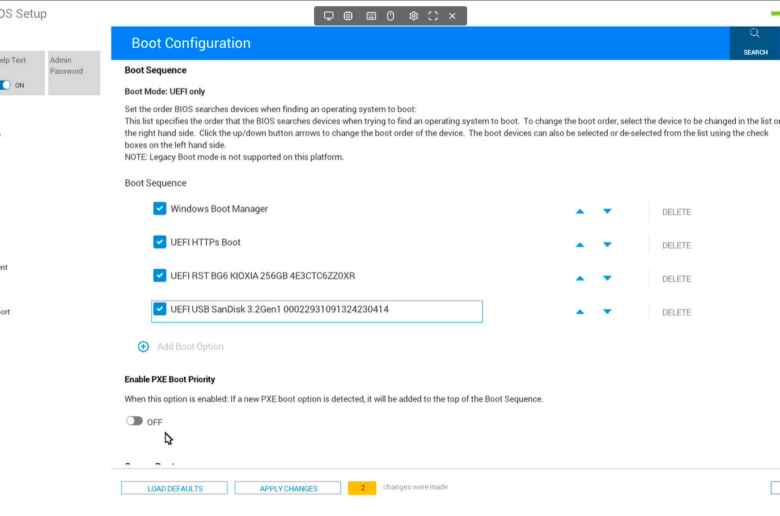Select Windows Boot Manager row text
The width and height of the screenshot is (780, 516).
click(219, 209)
